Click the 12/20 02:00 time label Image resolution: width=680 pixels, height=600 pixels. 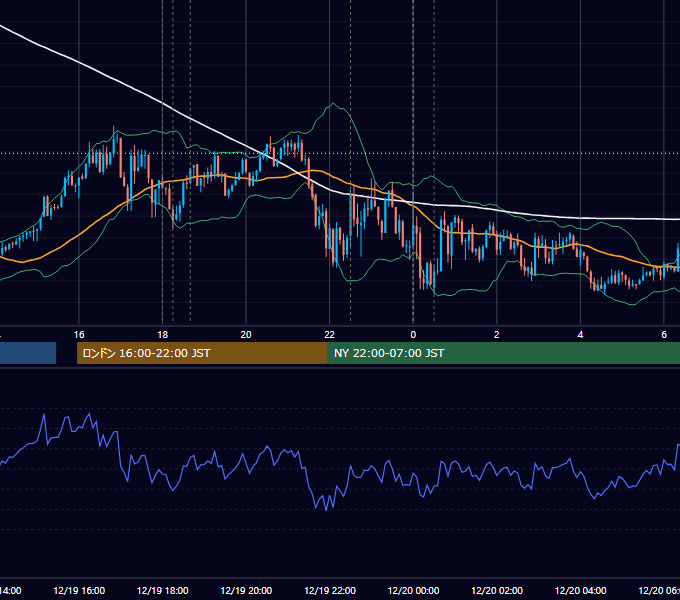tap(497, 590)
